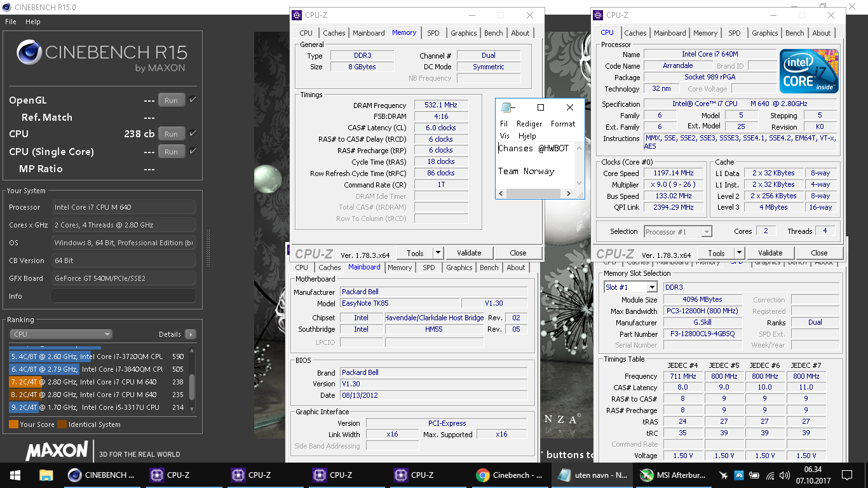Open the Notepad Vis menu
This screenshot has width=868, height=488.
pyautogui.click(x=505, y=136)
